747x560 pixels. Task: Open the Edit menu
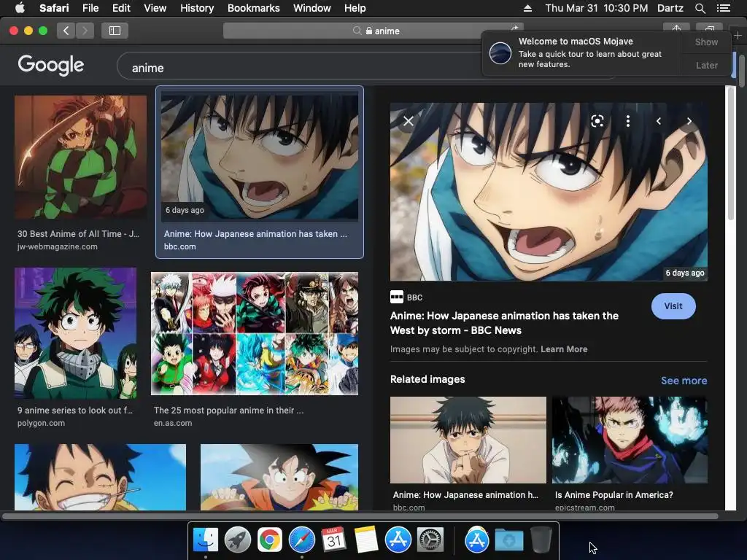[x=121, y=8]
